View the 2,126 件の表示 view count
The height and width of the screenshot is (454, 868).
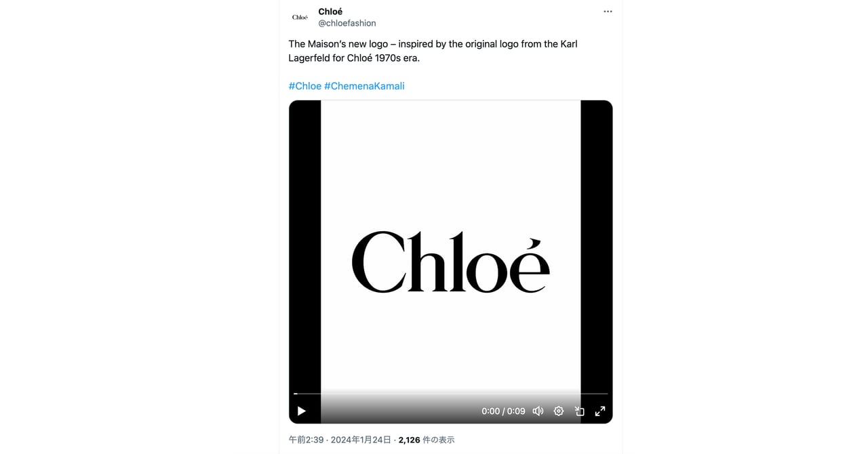click(427, 440)
